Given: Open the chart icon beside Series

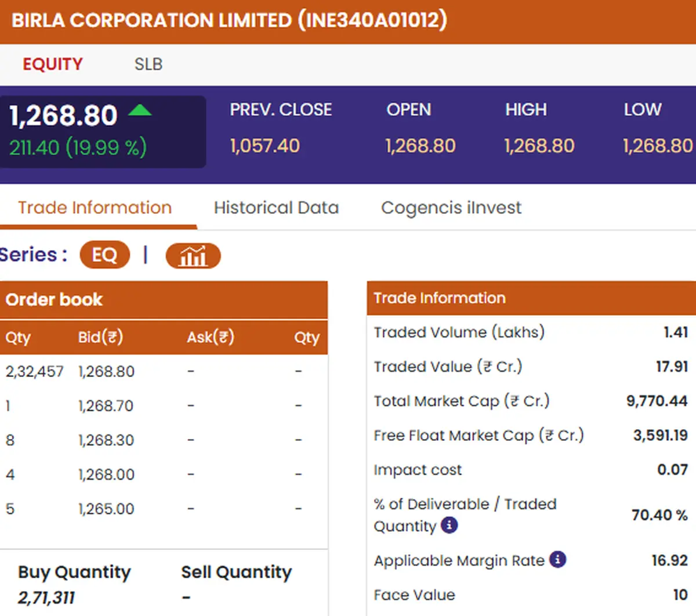Looking at the screenshot, I should [x=193, y=256].
